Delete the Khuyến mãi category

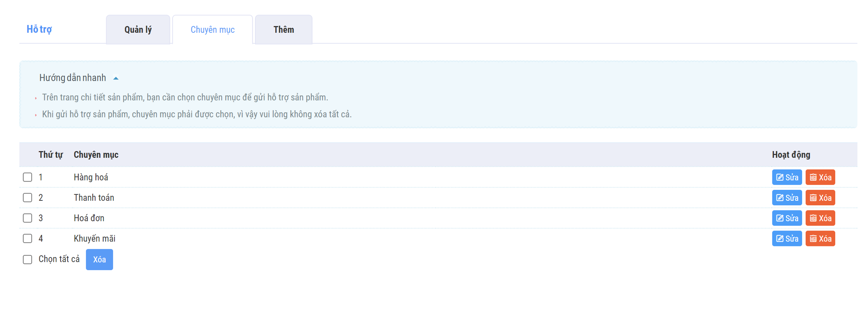[x=820, y=238]
